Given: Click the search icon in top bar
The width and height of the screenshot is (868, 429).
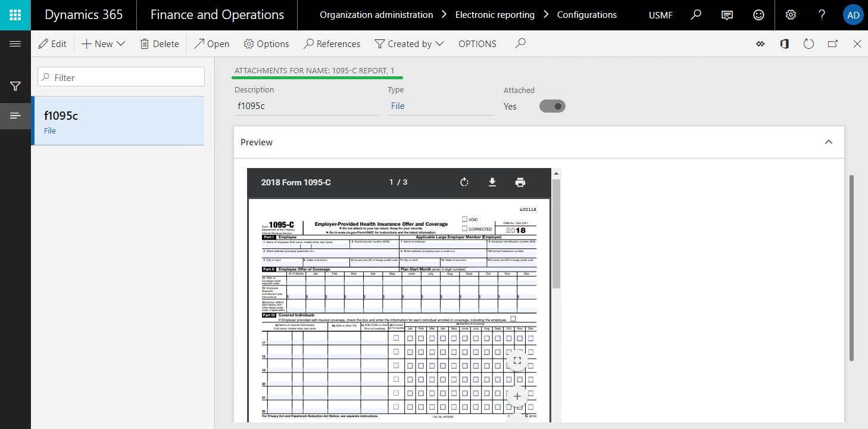Looking at the screenshot, I should 695,15.
